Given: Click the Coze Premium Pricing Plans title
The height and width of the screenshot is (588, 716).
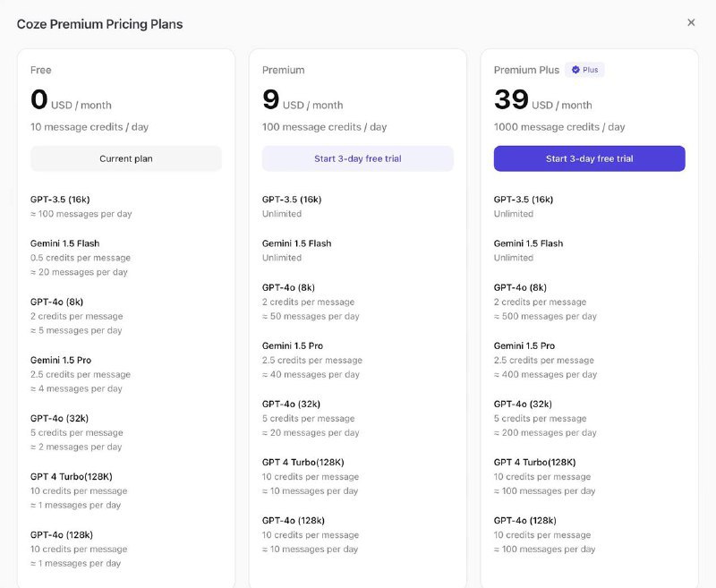Looking at the screenshot, I should [99, 24].
